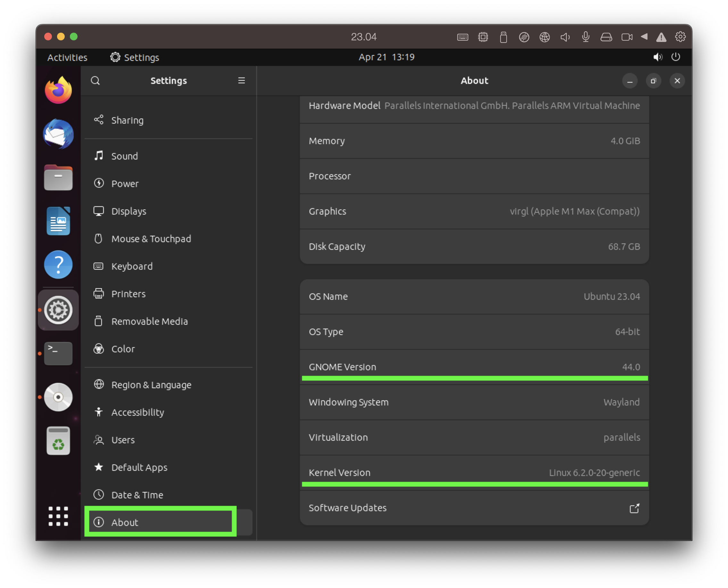Select Removable Media in sidebar
The width and height of the screenshot is (728, 588).
(x=169, y=322)
